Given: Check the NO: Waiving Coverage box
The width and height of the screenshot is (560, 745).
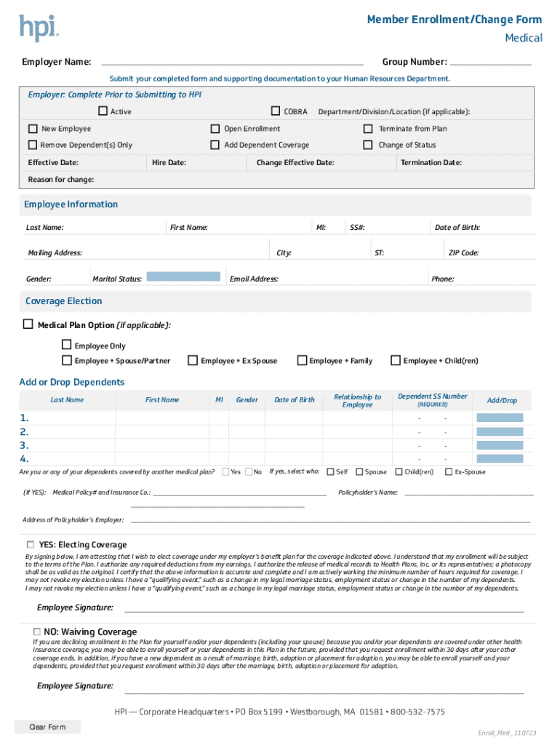Looking at the screenshot, I should tap(36, 632).
